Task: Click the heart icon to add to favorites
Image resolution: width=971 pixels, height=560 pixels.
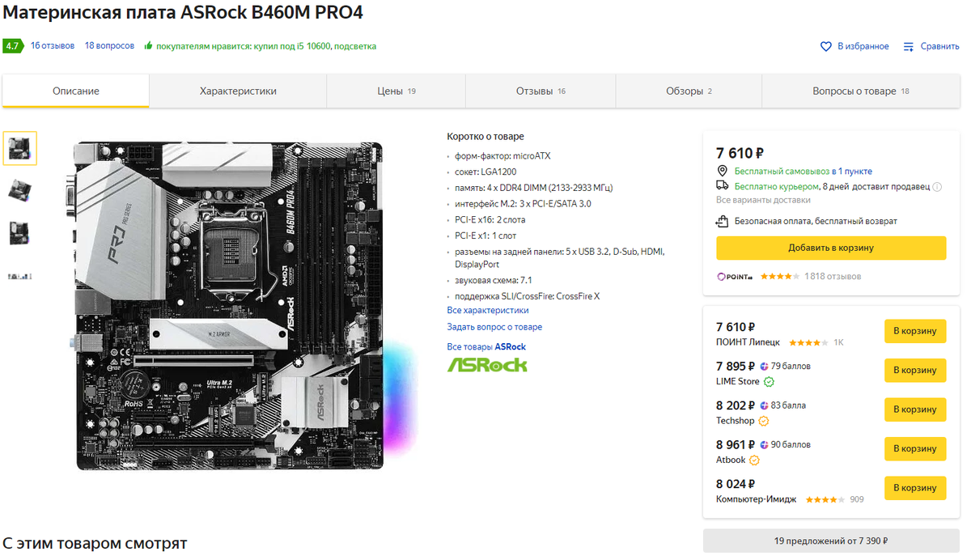Action: (826, 47)
